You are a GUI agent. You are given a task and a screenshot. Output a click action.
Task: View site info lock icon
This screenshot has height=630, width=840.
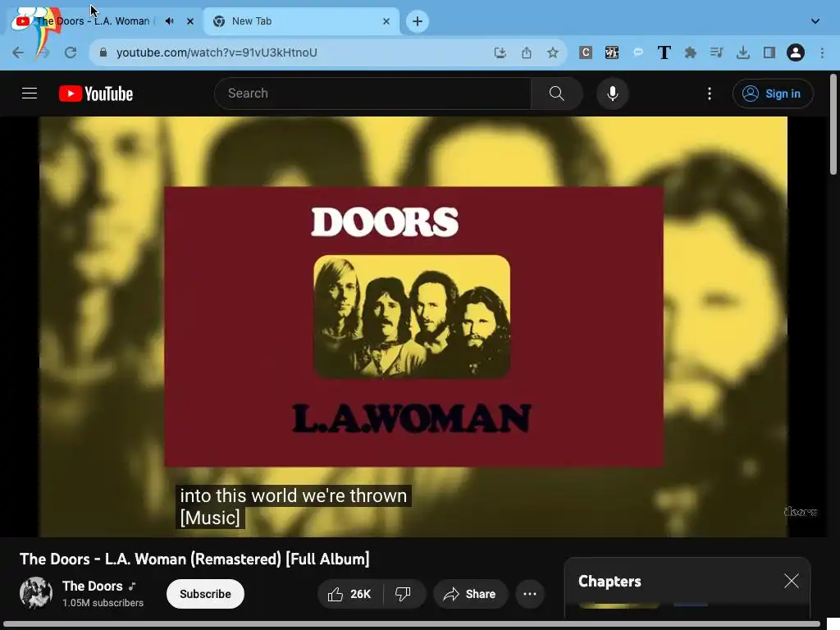coord(103,52)
